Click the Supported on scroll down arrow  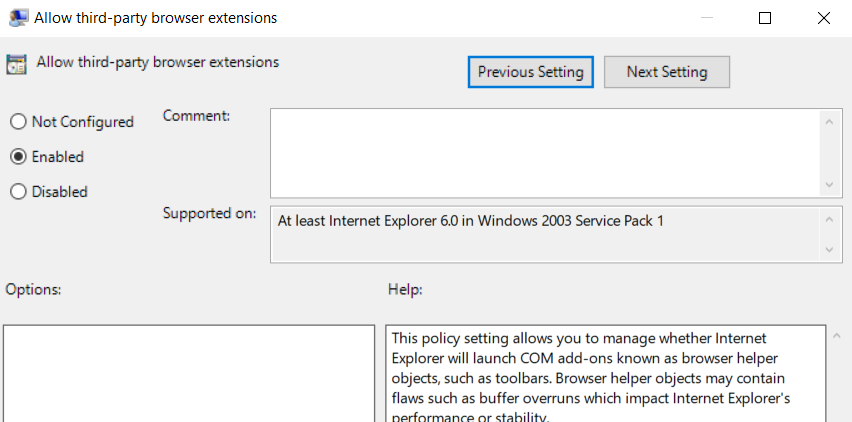pos(828,250)
